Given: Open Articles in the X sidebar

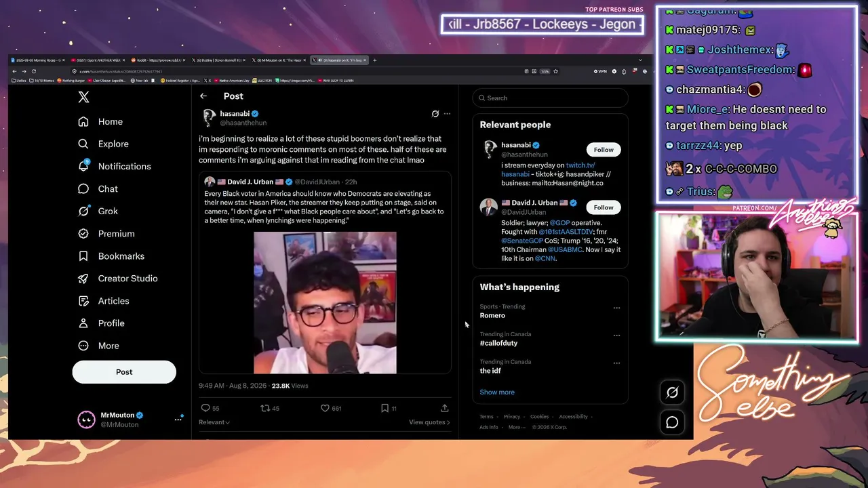Looking at the screenshot, I should (103, 301).
